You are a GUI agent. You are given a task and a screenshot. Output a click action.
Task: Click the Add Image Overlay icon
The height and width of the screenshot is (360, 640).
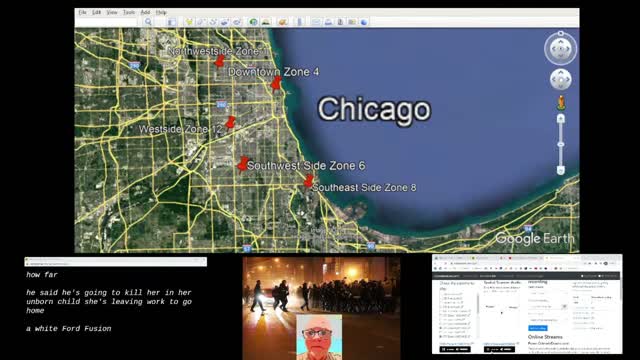pos(224,22)
